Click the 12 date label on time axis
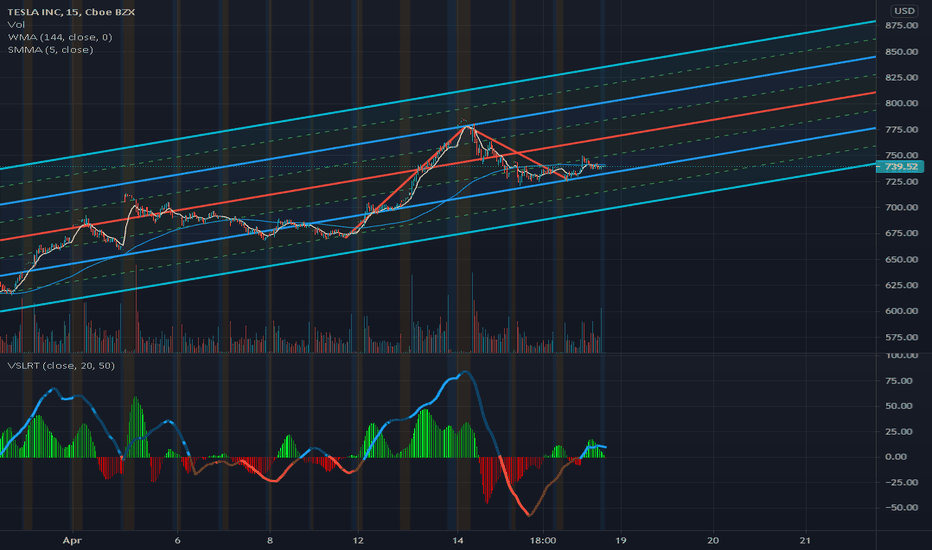Viewport: 932px width, 550px height. click(358, 540)
